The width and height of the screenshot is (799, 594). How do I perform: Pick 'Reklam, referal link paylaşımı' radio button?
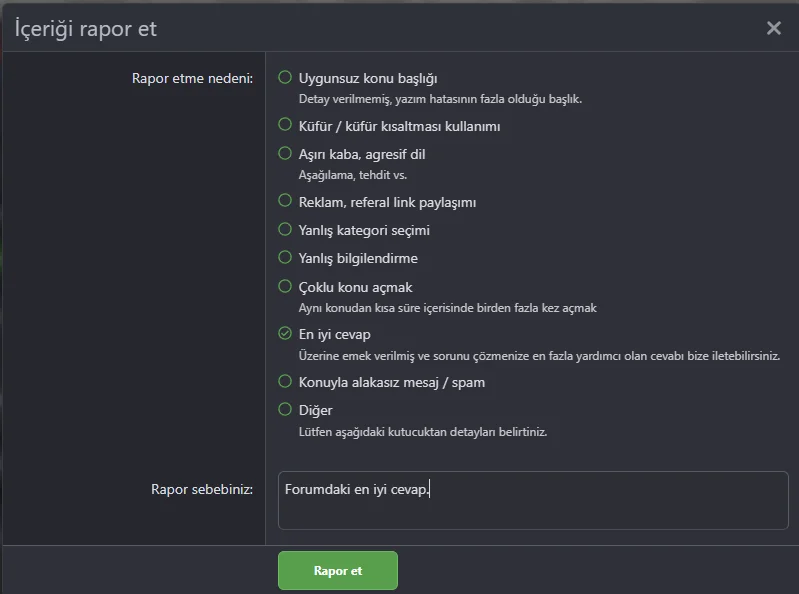tap(286, 201)
